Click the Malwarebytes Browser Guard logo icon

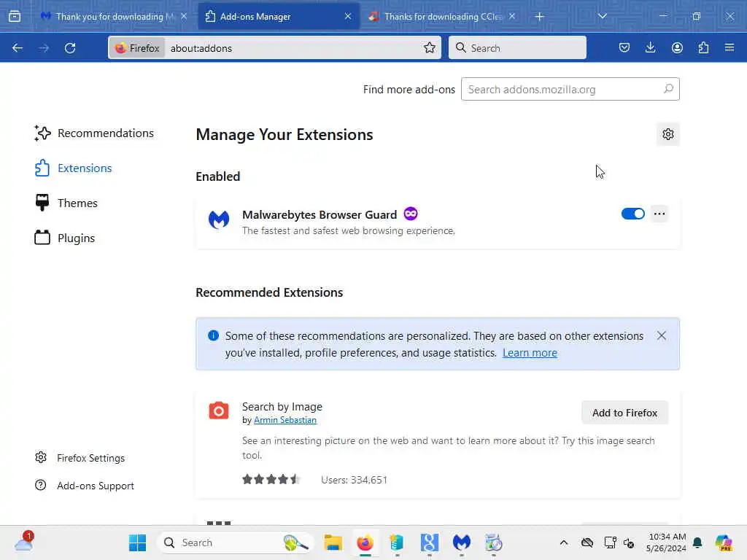[219, 219]
